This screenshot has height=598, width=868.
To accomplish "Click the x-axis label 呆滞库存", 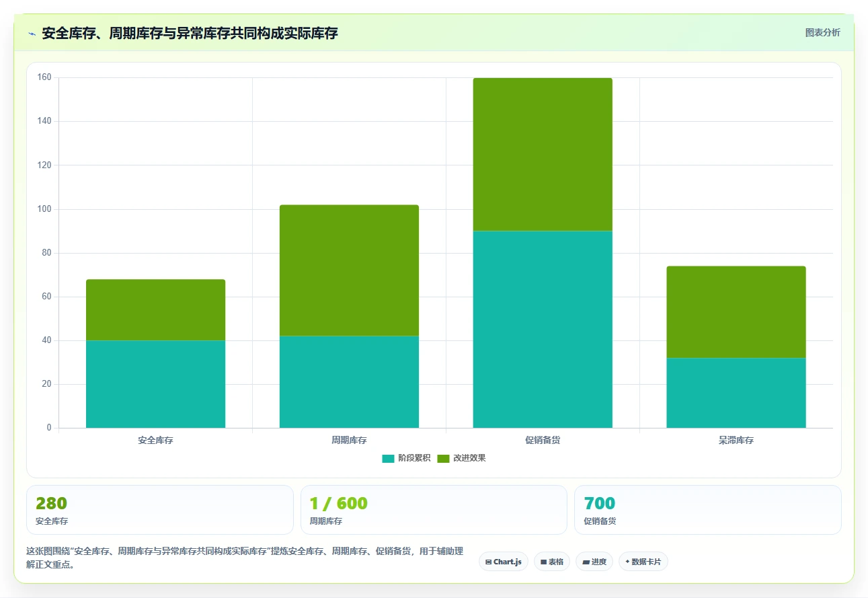I will 736,441.
